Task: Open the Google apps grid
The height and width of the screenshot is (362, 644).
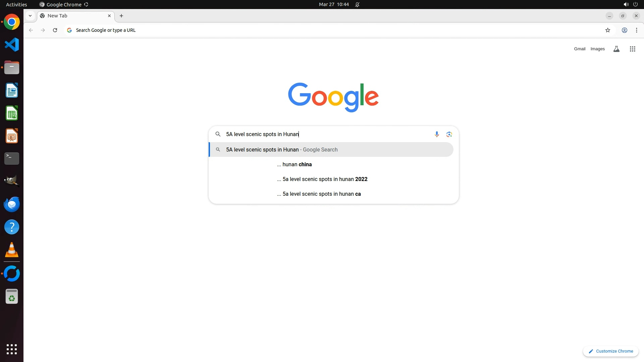Action: [x=632, y=49]
